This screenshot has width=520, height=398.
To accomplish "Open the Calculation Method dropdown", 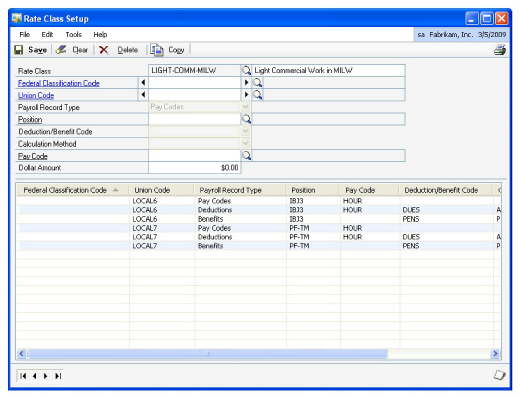I will (x=245, y=143).
